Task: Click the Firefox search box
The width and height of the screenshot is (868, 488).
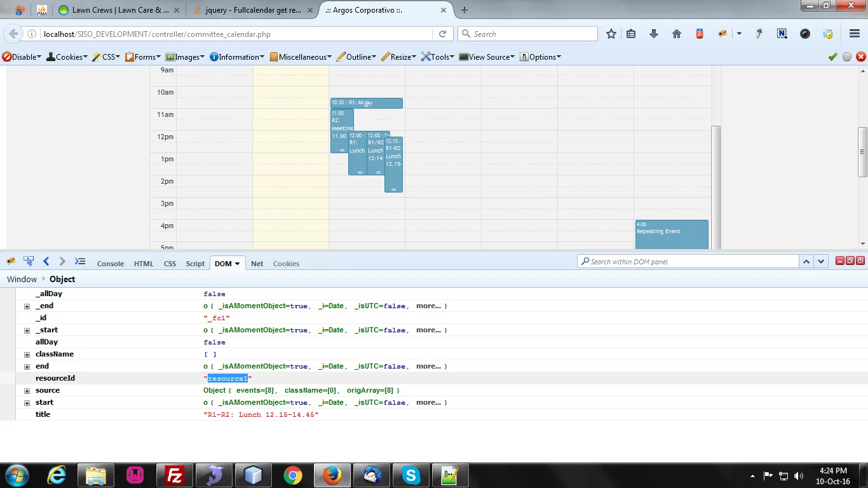Action: (527, 34)
